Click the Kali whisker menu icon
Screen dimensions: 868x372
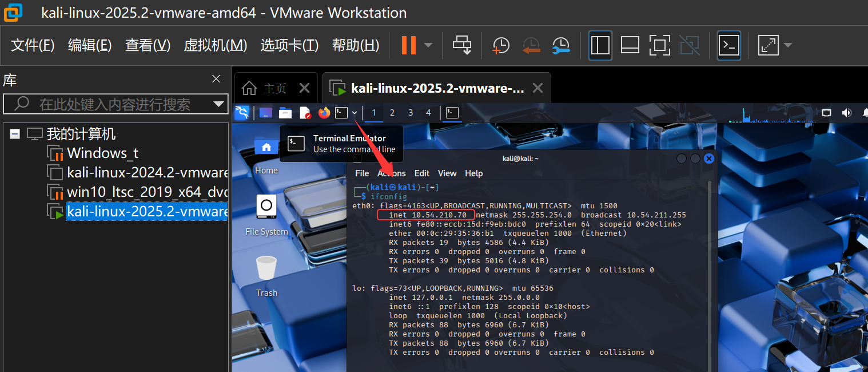coord(242,113)
